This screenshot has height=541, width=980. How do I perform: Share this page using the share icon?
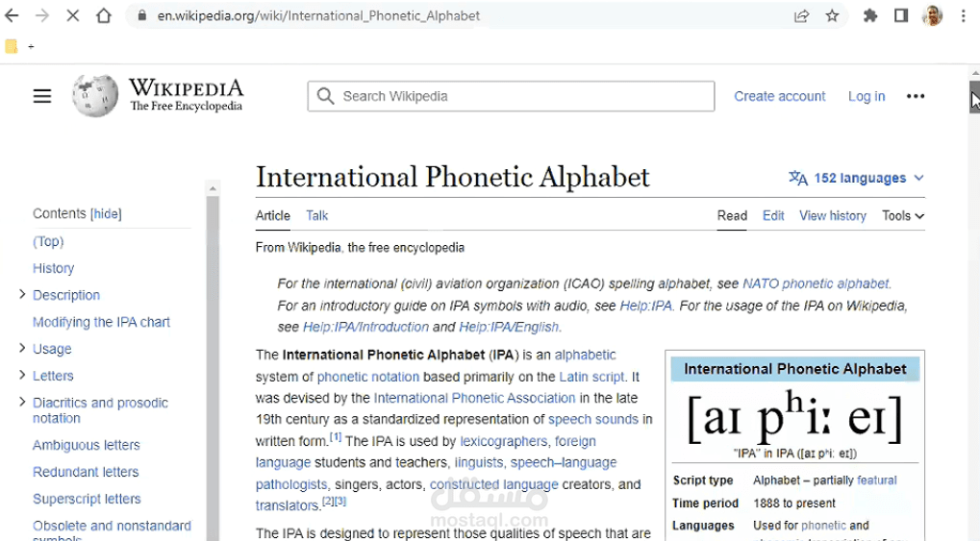[x=801, y=15]
